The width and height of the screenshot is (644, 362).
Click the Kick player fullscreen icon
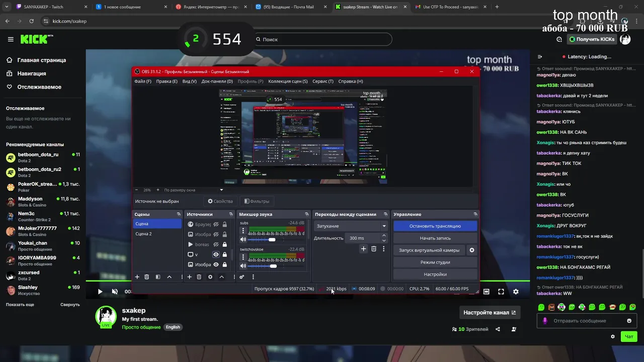(501, 291)
